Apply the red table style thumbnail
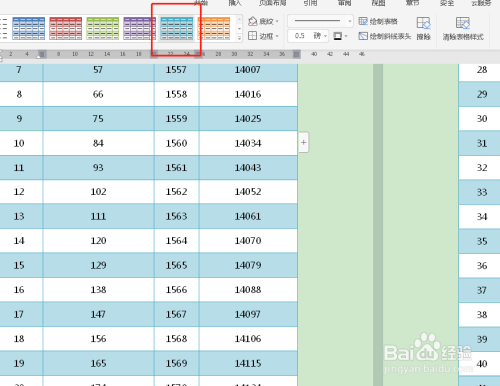 (x=66, y=29)
